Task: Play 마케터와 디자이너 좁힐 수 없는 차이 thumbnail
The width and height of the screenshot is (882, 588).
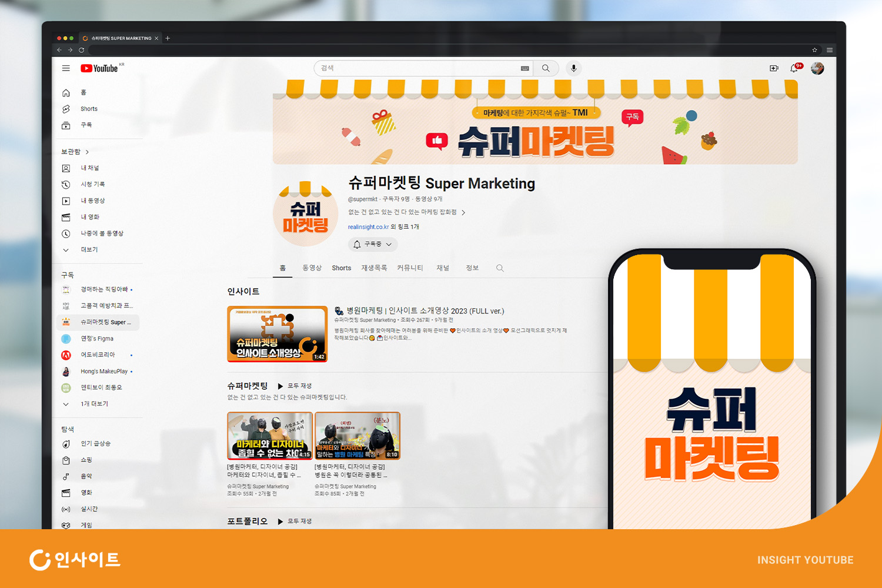Action: (x=270, y=436)
